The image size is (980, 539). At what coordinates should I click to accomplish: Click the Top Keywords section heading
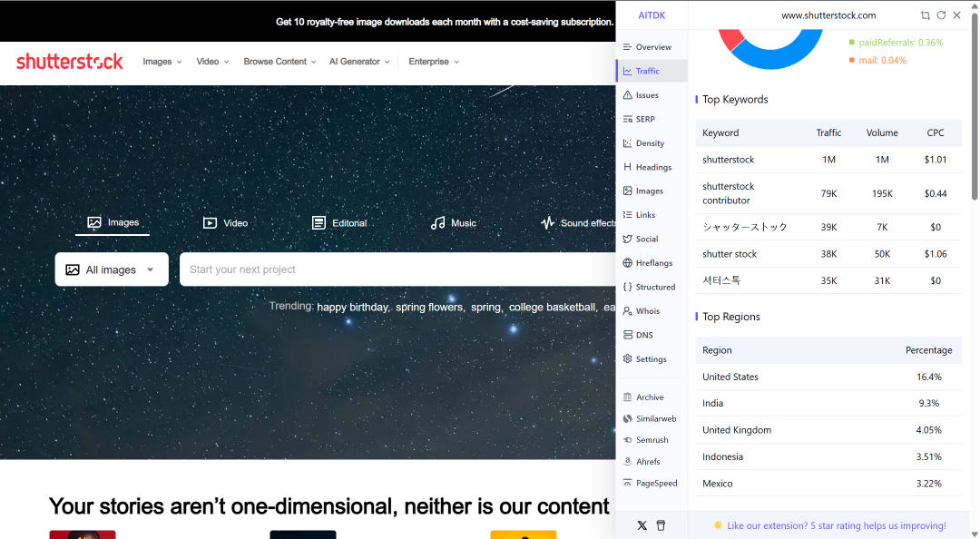tap(735, 100)
